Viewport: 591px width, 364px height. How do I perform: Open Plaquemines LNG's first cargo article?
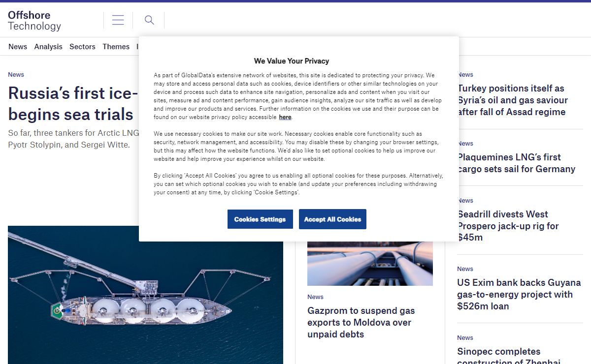516,163
